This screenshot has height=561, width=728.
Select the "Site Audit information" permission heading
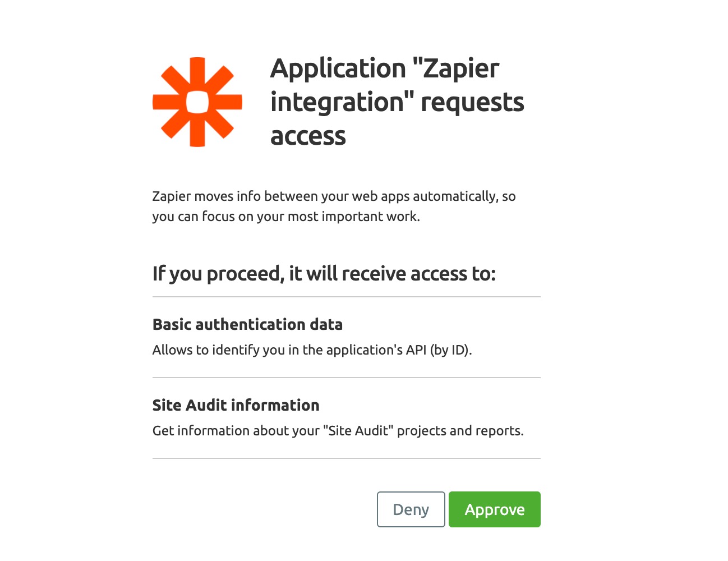click(236, 405)
